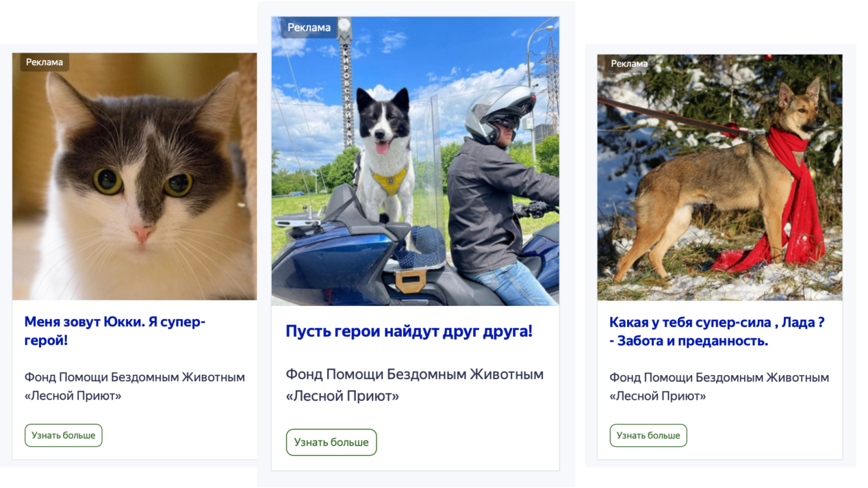868x488 pixels.
Task: Open the headline 'Меня зовут Юкки. Я супер-герой!'
Action: 114,331
